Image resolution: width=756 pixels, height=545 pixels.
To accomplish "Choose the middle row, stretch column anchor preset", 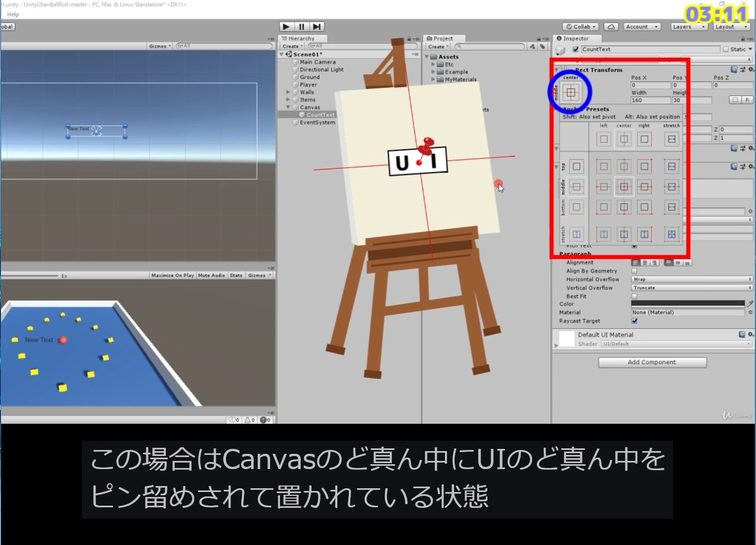I will (672, 187).
